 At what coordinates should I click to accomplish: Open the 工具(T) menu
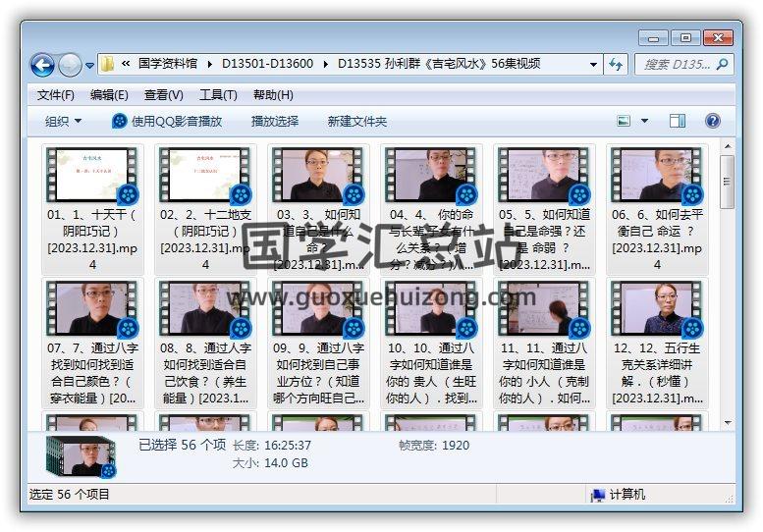point(218,95)
